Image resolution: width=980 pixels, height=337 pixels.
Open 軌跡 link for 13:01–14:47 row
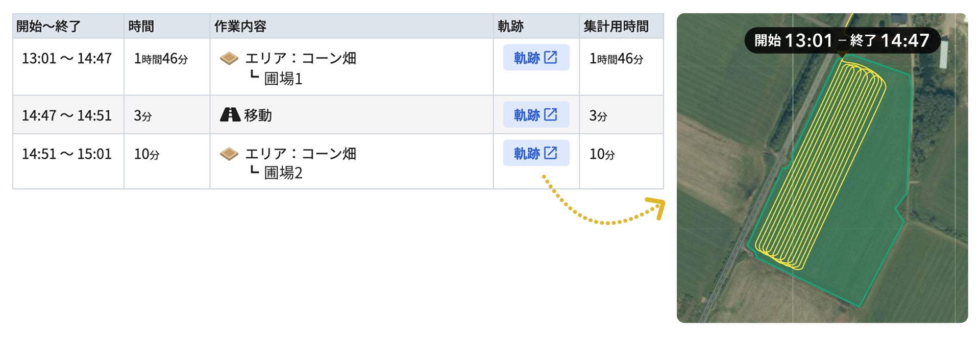tap(536, 57)
